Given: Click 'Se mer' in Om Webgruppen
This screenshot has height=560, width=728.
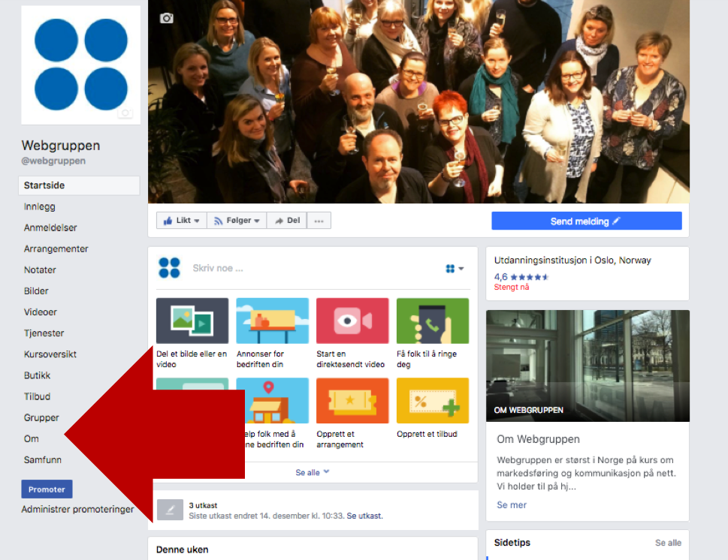Looking at the screenshot, I should coord(512,504).
